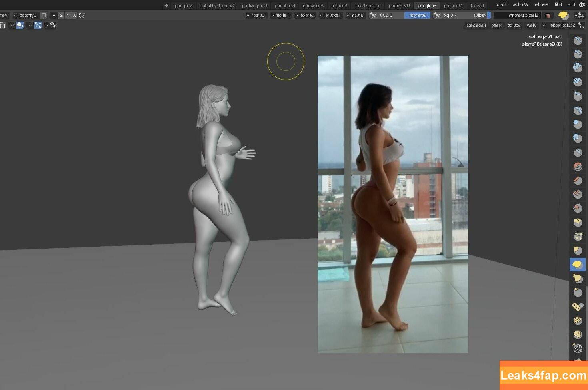The width and height of the screenshot is (588, 390).
Task: Switch to the UV Editing tab
Action: click(399, 6)
